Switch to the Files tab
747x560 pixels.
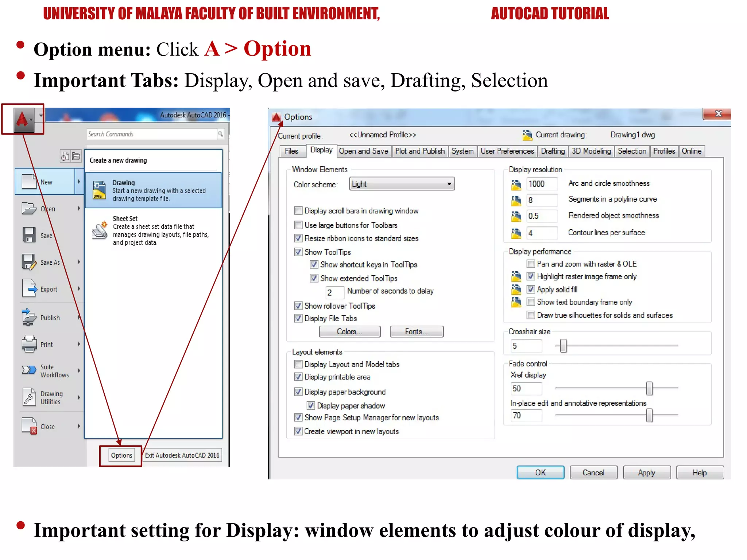coord(291,151)
